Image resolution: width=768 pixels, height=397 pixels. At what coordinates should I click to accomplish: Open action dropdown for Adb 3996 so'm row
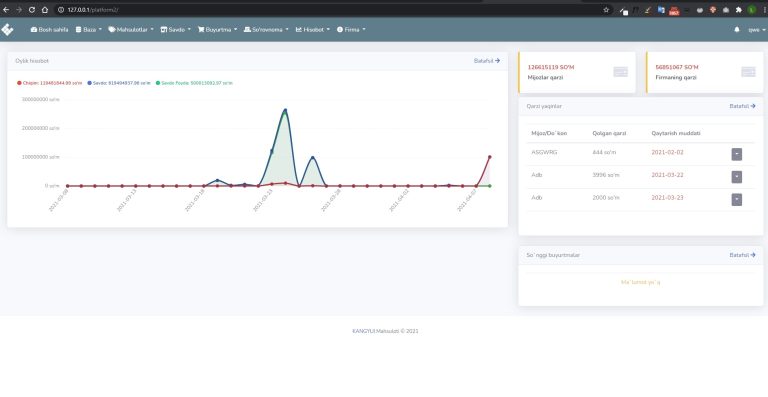tap(736, 177)
